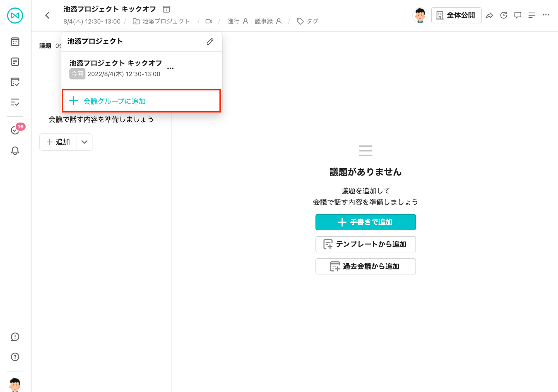Click the meeting title 池添プロジェクト キックオフ in header
The height and width of the screenshot is (392, 558).
click(110, 9)
